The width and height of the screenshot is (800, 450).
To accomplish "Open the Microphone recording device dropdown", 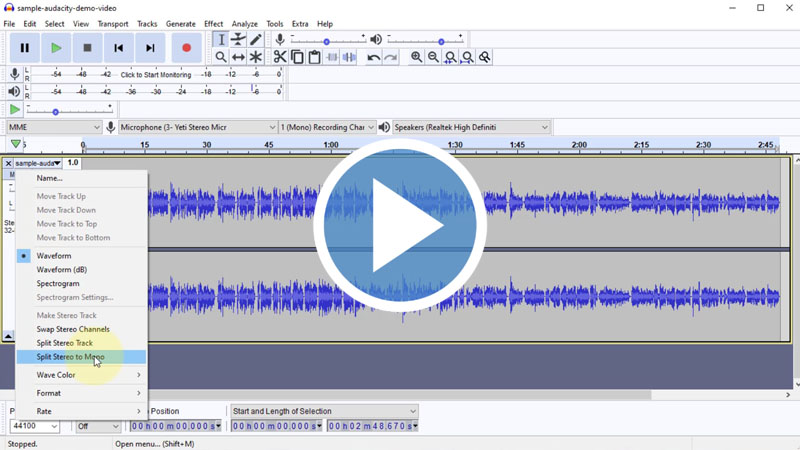I will click(x=197, y=127).
